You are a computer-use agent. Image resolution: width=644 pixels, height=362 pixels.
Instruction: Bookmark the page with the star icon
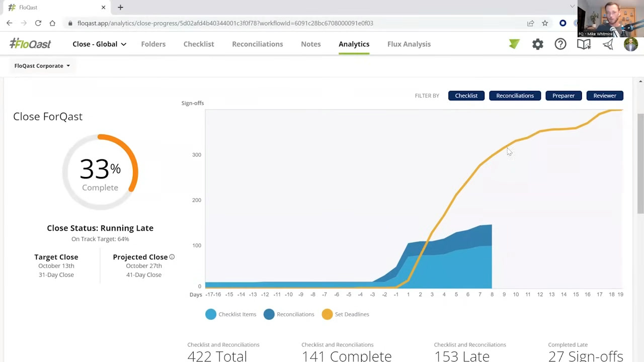coord(545,23)
